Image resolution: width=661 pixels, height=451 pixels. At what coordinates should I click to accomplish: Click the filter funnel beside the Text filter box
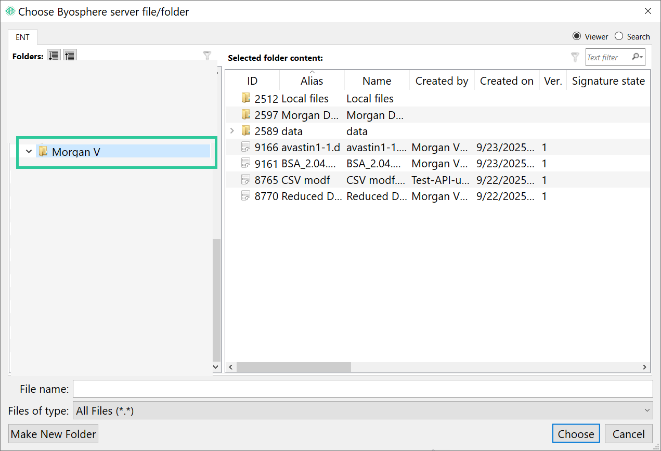tap(575, 57)
